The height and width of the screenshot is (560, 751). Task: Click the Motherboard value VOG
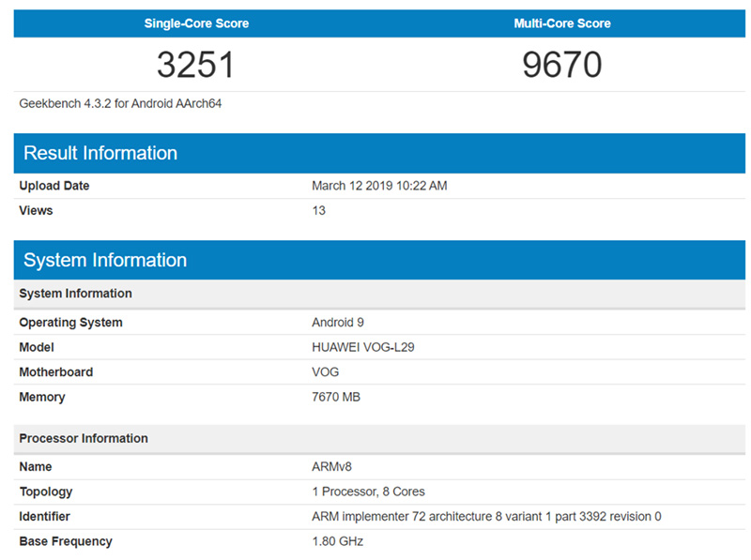coord(326,372)
